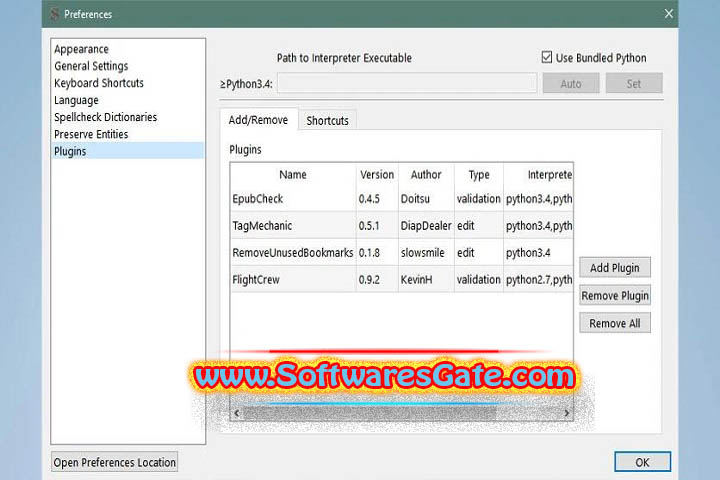The height and width of the screenshot is (480, 720).
Task: Close the Preferences dialog window
Action: 668,14
